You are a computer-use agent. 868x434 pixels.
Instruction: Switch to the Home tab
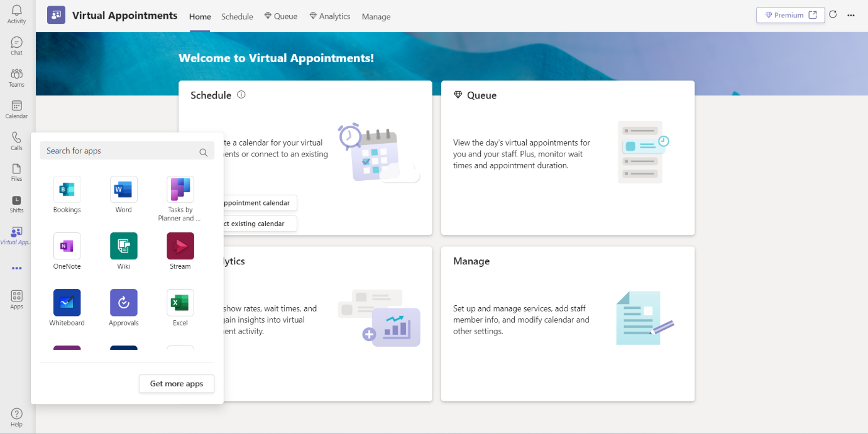[200, 16]
